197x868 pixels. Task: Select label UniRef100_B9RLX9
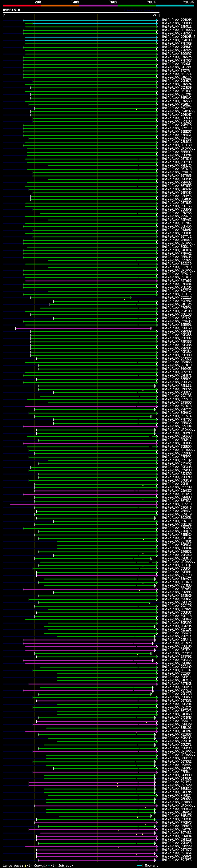177,725
